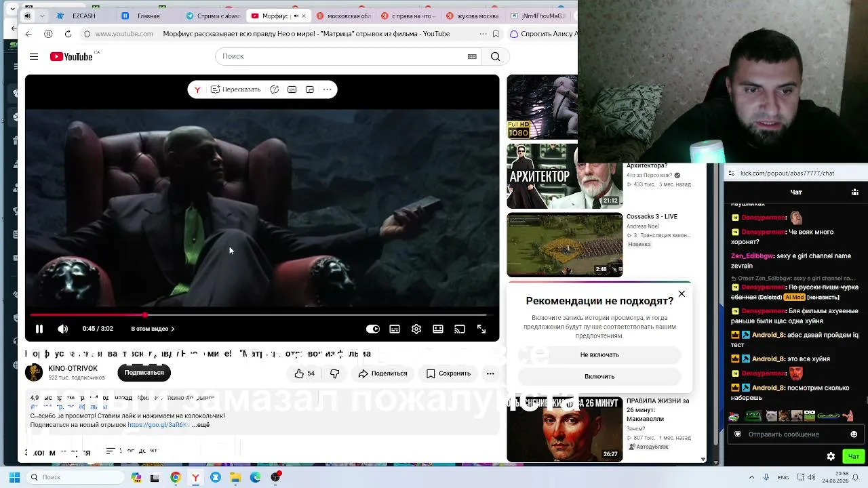Open the goo.gl link in description
The image size is (868, 488).
[x=157, y=425]
